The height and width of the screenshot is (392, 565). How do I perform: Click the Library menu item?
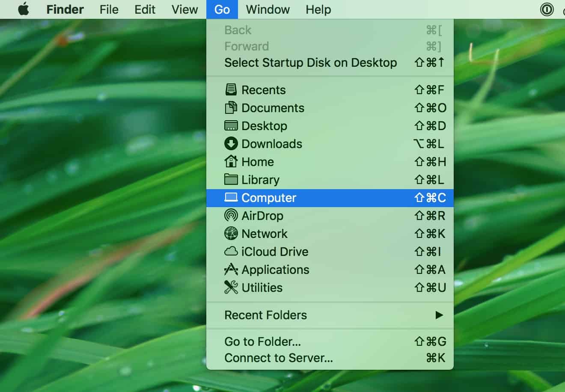(x=260, y=180)
